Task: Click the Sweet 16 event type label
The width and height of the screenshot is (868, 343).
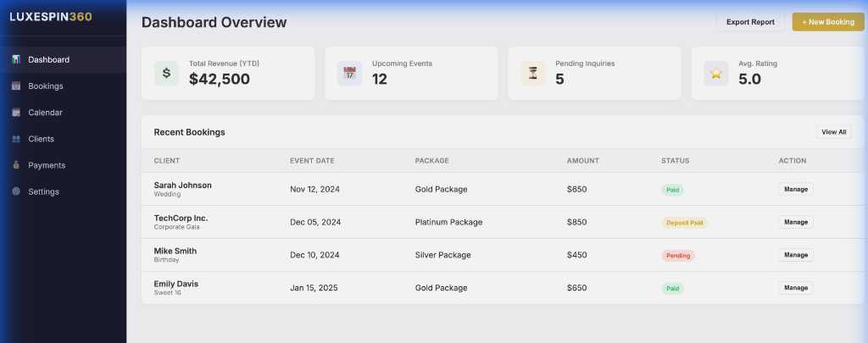Action: (x=167, y=293)
